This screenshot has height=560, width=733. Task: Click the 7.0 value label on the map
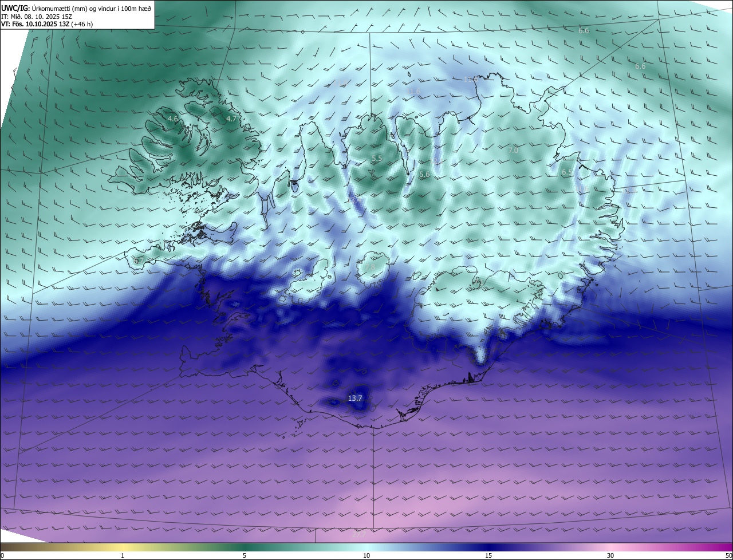point(513,150)
